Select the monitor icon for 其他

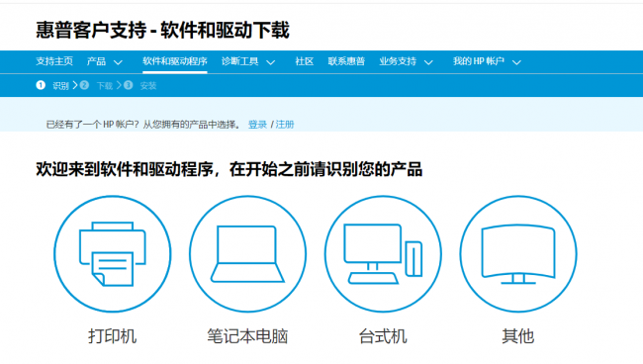click(x=518, y=254)
